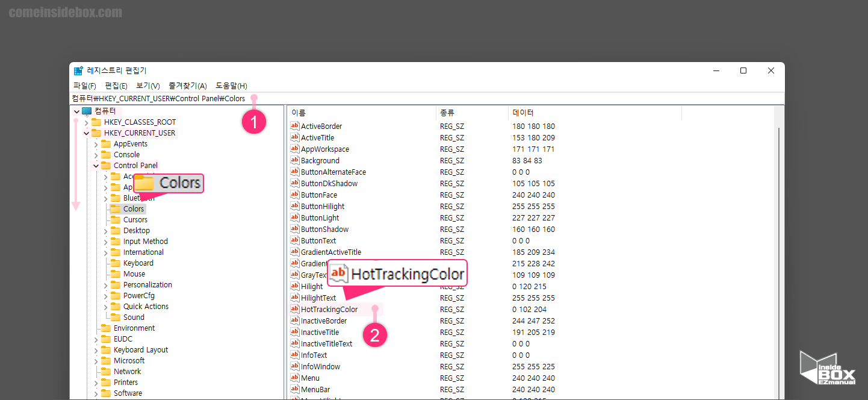Click the ab string icon next to ActiveBorder

pyautogui.click(x=294, y=126)
